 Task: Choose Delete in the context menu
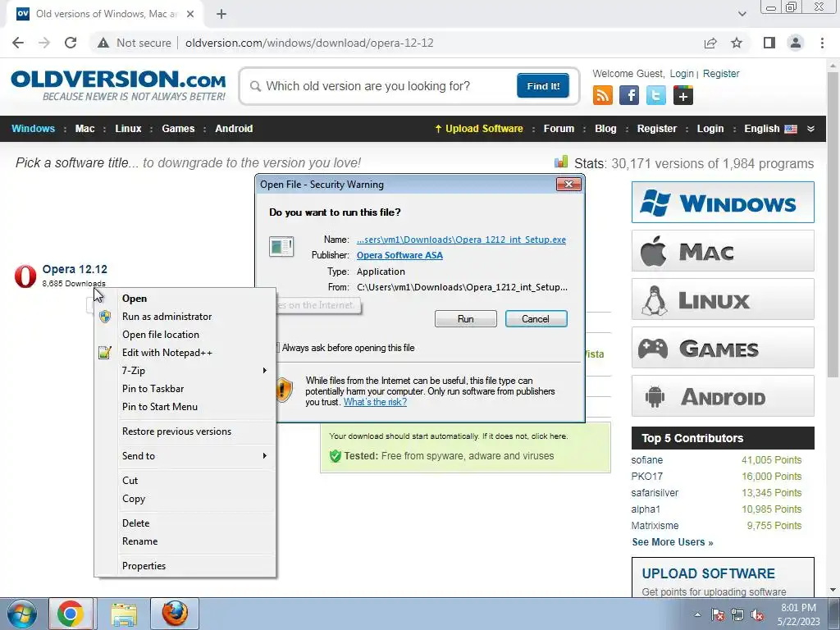[185, 523]
